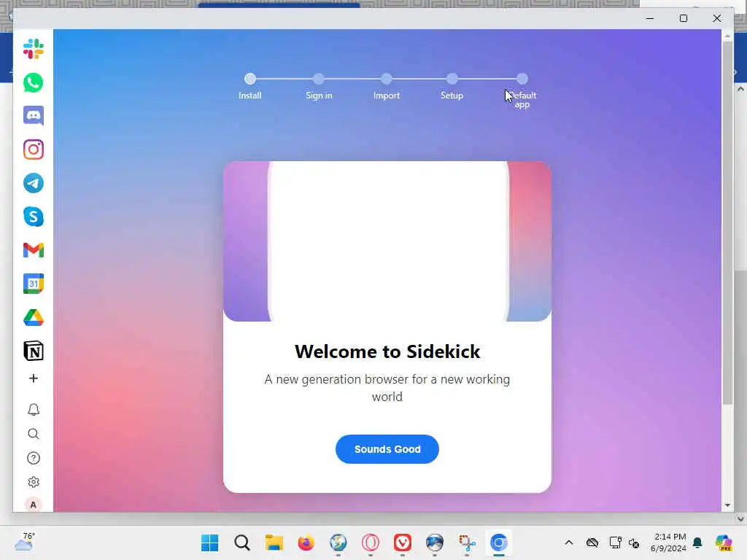Open the WhatsApp sidebar app
Viewport: 747px width, 560px height.
click(34, 83)
